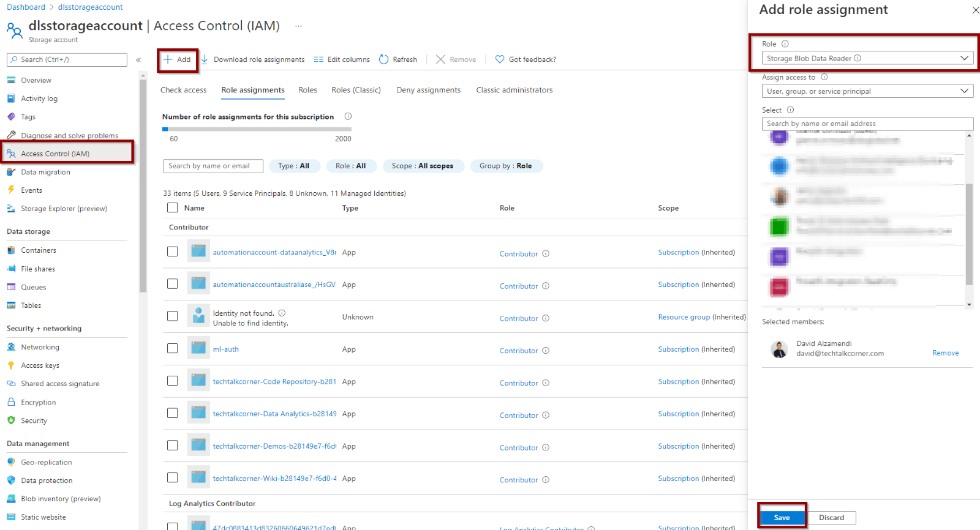
Task: Open the Tables icon
Action: [x=11, y=305]
